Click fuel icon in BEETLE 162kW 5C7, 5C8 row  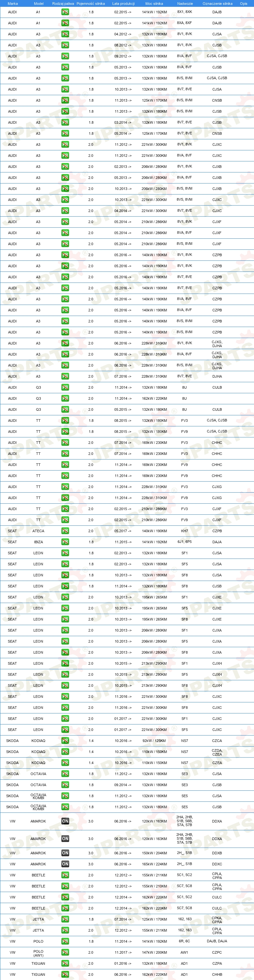(x=65, y=908)
